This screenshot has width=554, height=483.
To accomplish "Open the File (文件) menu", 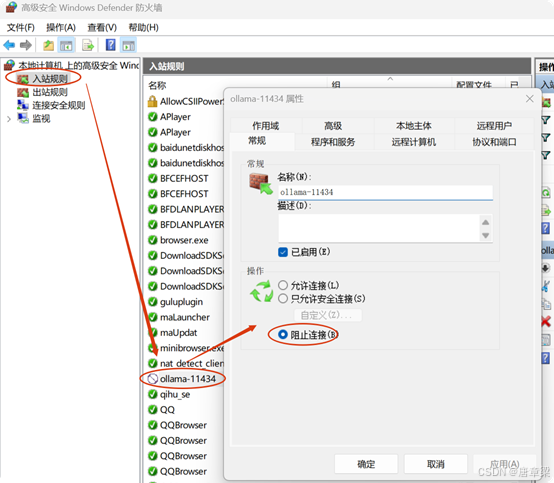I will [20, 27].
